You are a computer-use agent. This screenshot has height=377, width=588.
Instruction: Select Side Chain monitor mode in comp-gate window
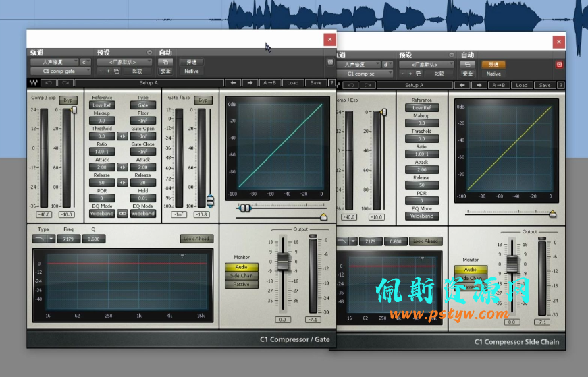point(242,275)
